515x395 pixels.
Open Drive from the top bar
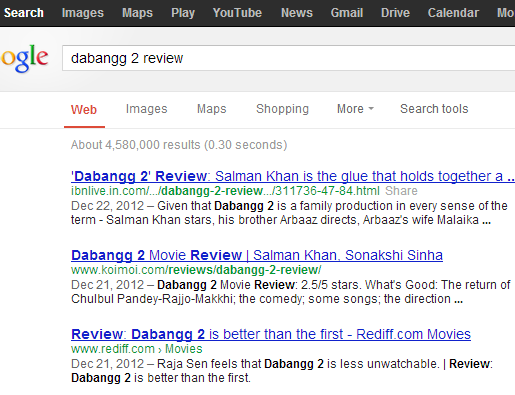[x=395, y=13]
